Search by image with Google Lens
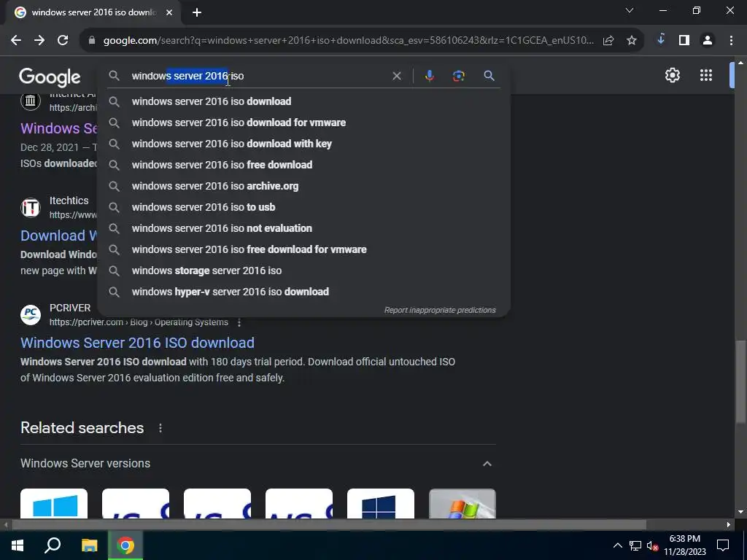The height and width of the screenshot is (560, 747). [458, 76]
